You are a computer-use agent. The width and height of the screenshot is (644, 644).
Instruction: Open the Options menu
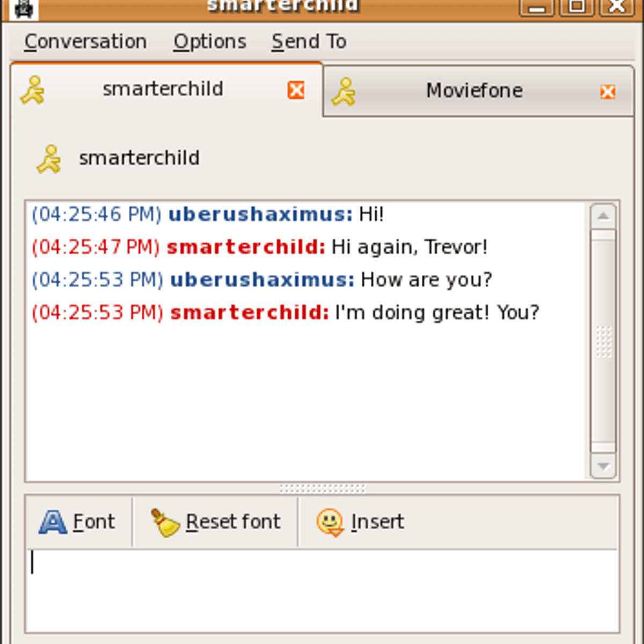[x=210, y=41]
